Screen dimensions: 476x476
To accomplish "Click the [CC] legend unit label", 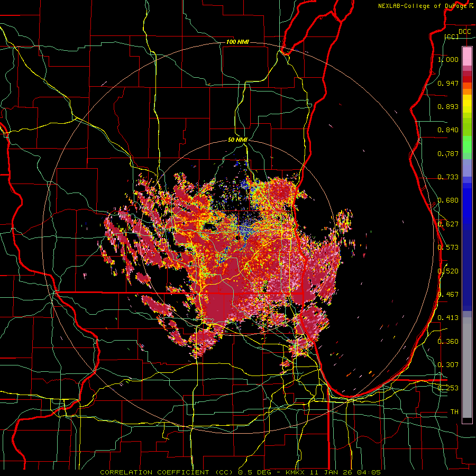I will [x=452, y=36].
